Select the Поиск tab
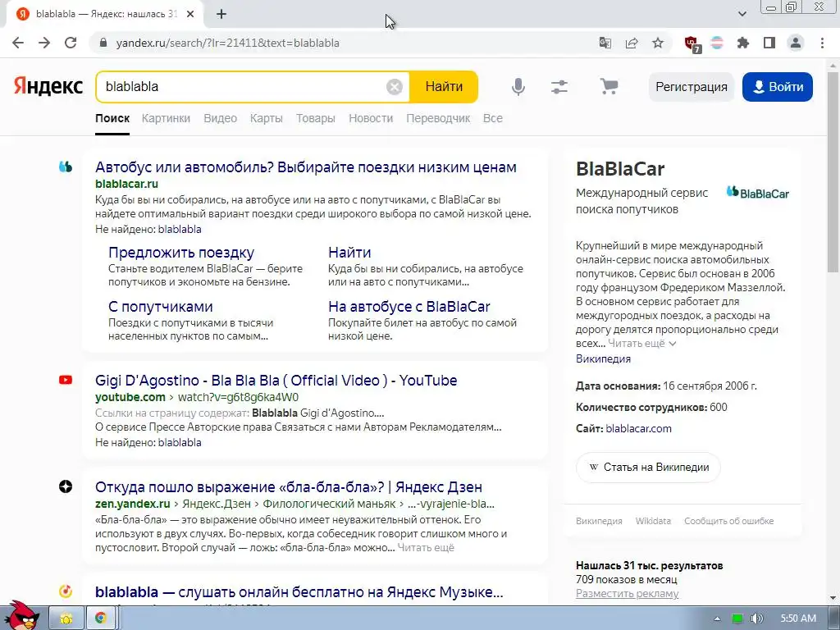 (112, 118)
